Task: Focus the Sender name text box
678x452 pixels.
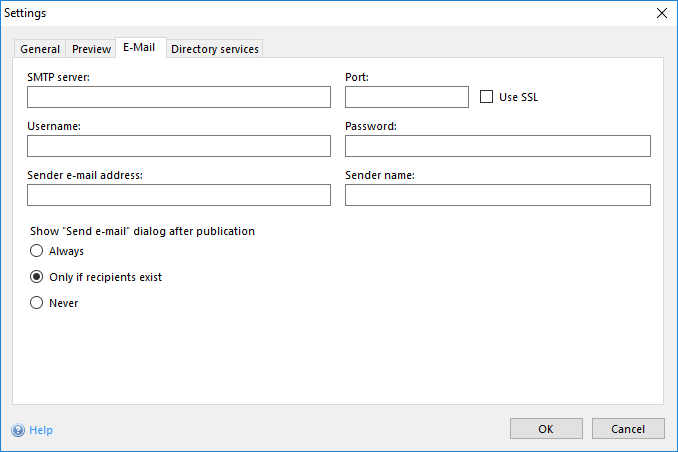Action: (x=497, y=195)
